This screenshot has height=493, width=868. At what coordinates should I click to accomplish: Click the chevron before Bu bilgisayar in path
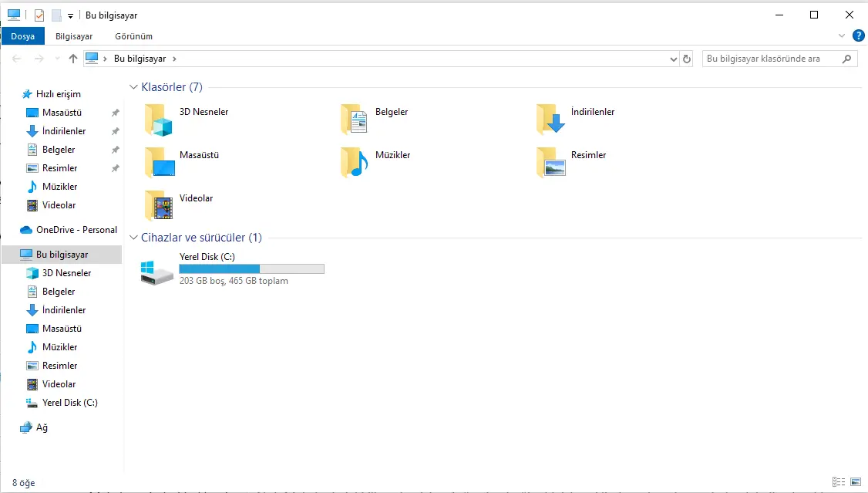tap(105, 59)
